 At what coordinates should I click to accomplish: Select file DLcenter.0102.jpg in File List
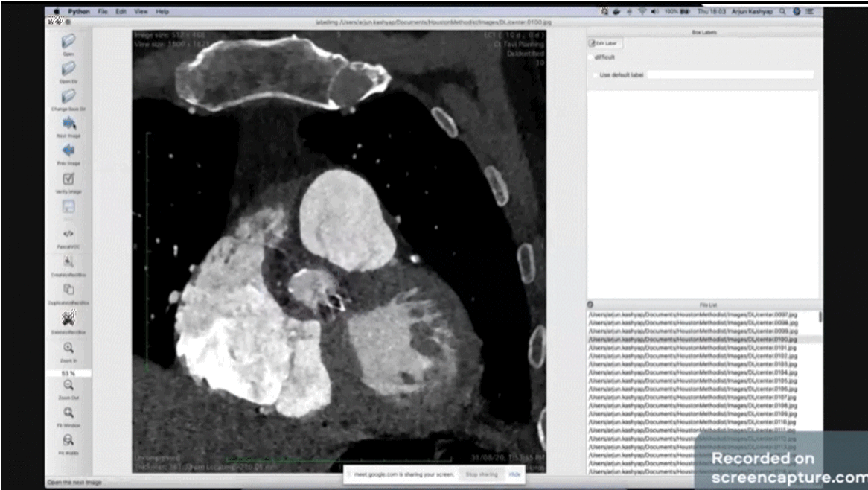[692, 356]
